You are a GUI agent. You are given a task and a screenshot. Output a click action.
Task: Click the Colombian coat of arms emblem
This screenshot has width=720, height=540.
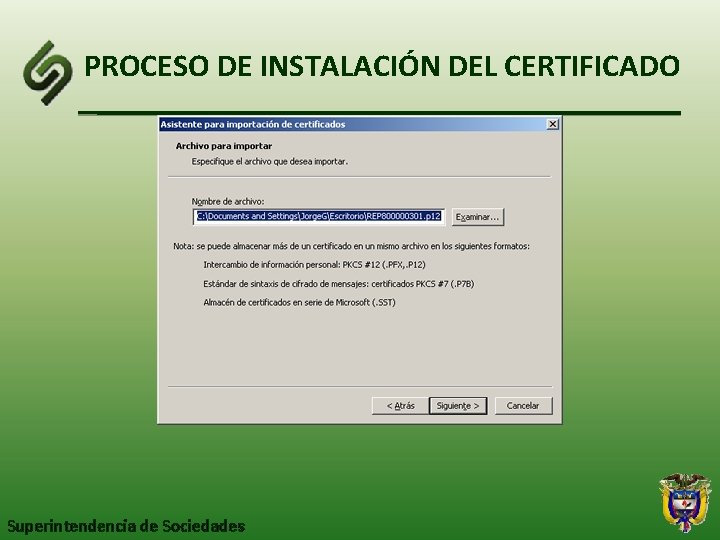point(685,502)
